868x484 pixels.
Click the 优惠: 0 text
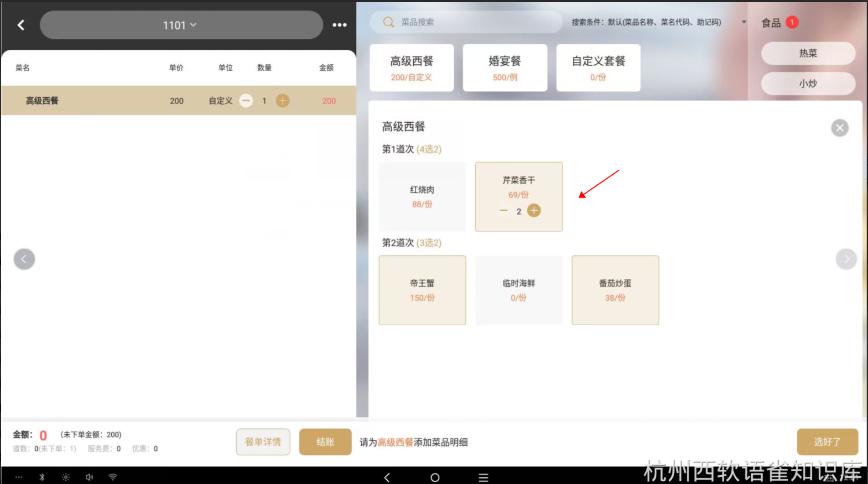point(145,448)
